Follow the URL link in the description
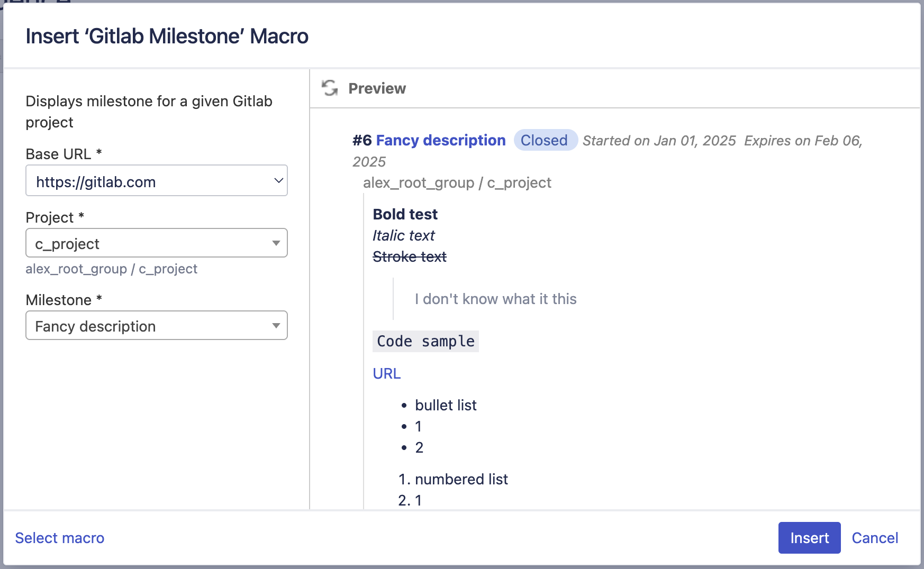Screen dimensions: 924x569 pyautogui.click(x=386, y=373)
